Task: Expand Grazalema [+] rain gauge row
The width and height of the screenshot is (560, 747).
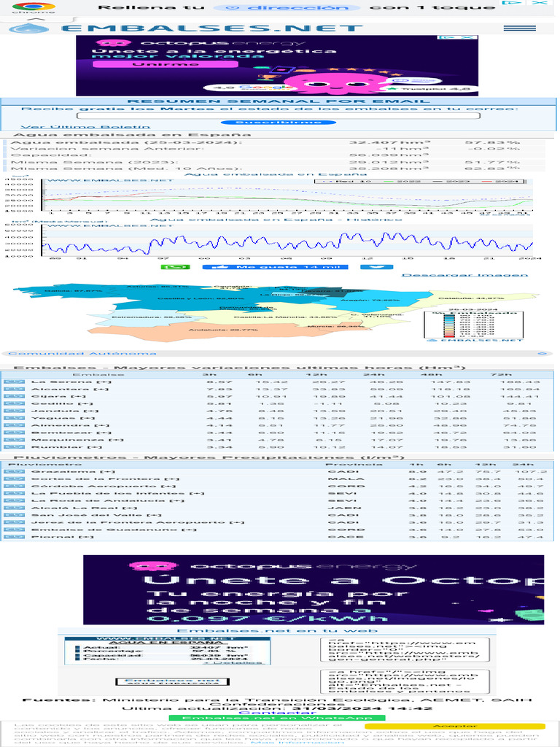Action: 73,472
